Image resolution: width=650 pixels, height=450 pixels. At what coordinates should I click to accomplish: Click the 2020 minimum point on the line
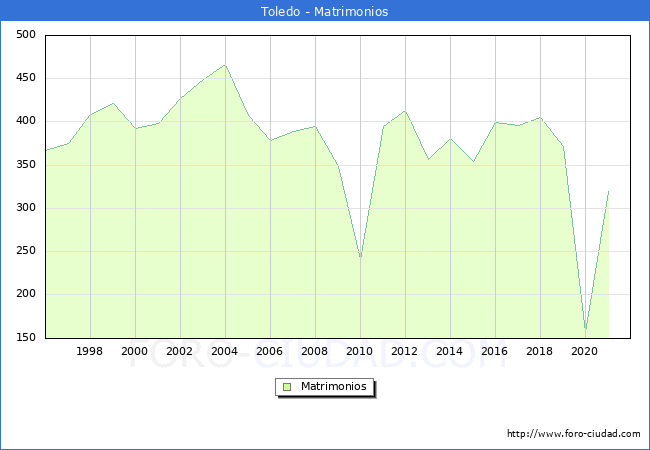pos(585,329)
